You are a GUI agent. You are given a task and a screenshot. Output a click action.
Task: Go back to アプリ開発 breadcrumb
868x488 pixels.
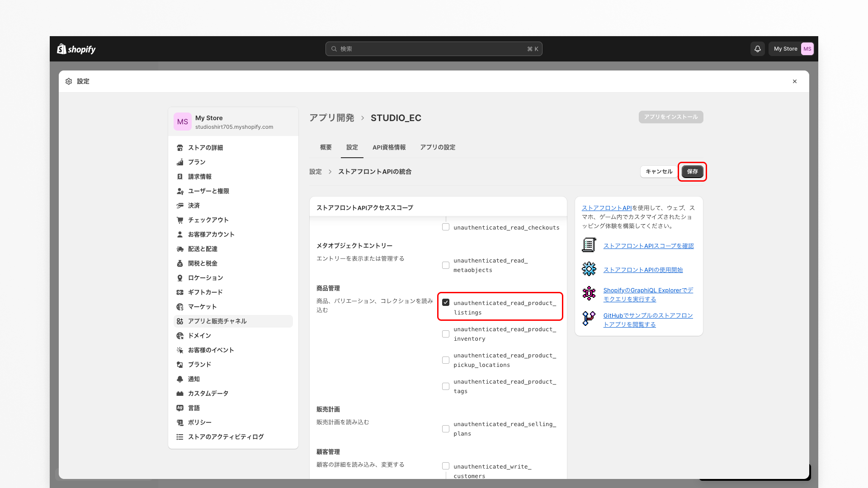pyautogui.click(x=332, y=118)
